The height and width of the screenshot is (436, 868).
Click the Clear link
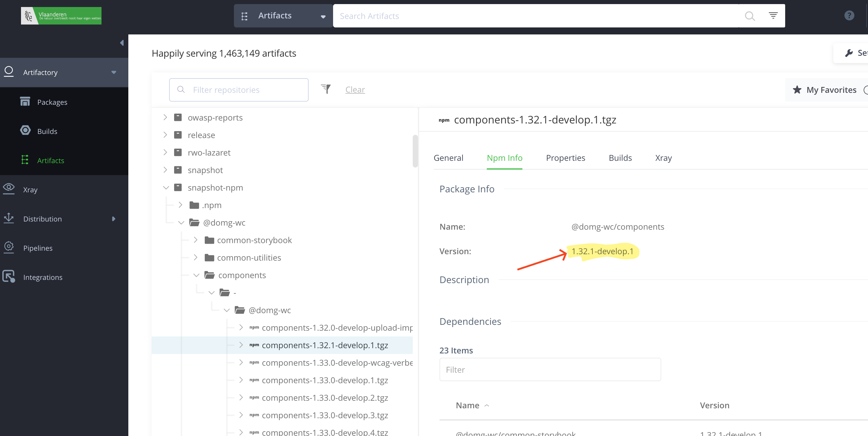(x=355, y=90)
